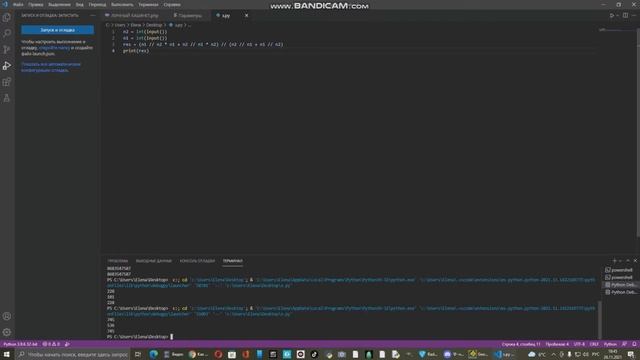Change CRLF end of line sequence
The width and height of the screenshot is (640, 360).
pos(594,344)
